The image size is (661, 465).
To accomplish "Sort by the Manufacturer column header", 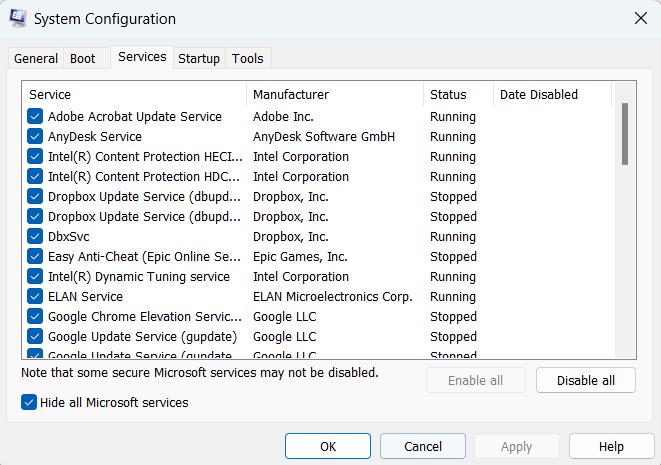I will pos(335,94).
